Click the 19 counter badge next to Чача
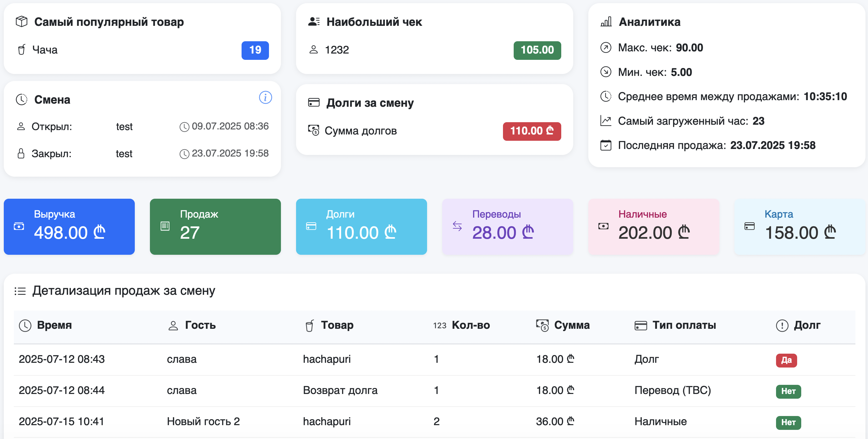 click(255, 50)
